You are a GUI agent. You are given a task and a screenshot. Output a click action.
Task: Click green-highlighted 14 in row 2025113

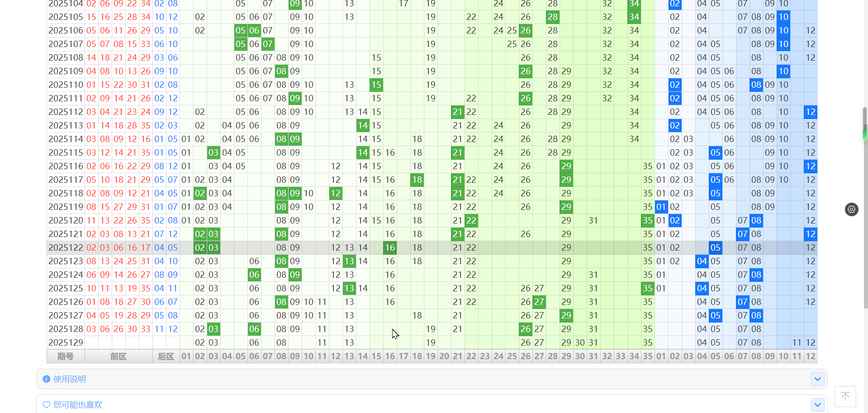pos(363,125)
